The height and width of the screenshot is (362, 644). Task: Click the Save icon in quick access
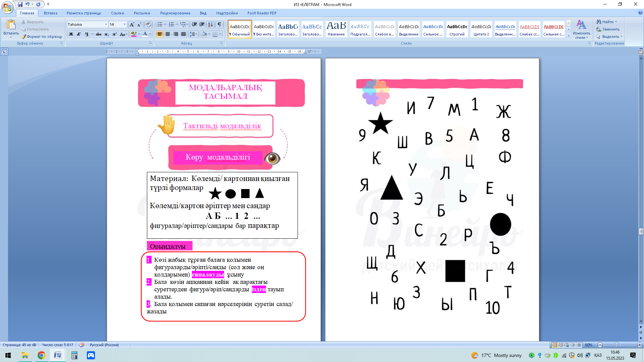tap(20, 4)
